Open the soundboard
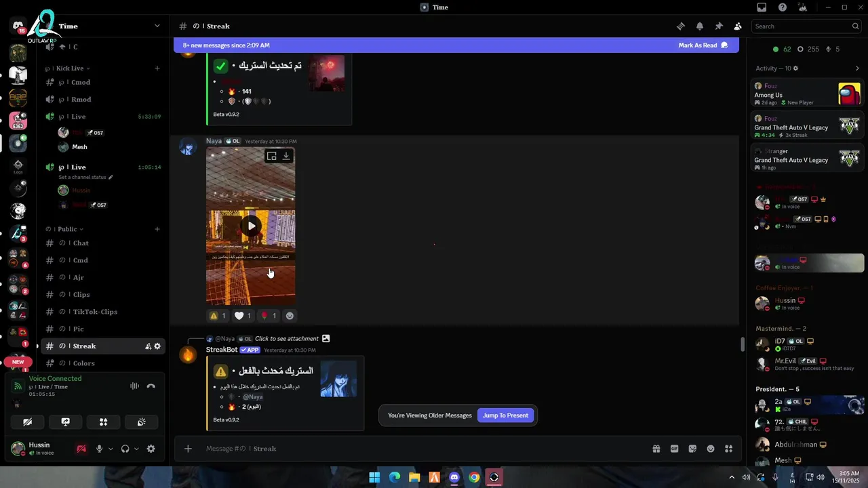The width and height of the screenshot is (868, 488). [x=141, y=422]
